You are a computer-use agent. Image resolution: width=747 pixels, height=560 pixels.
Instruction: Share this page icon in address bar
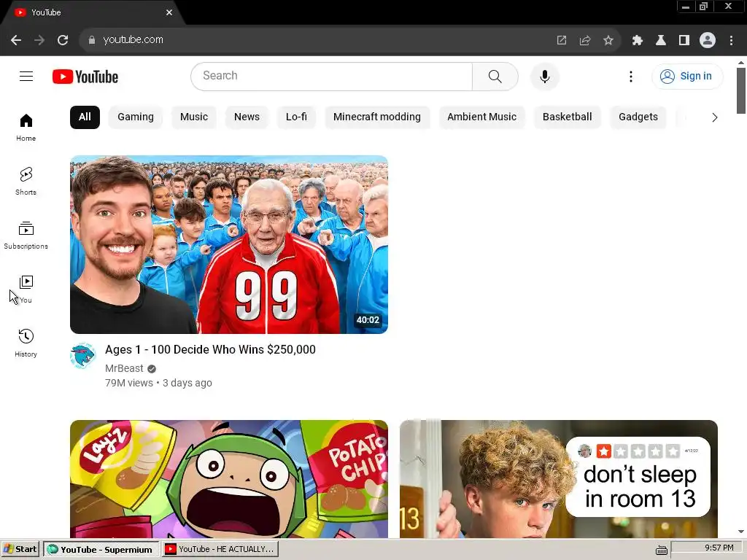pyautogui.click(x=585, y=40)
